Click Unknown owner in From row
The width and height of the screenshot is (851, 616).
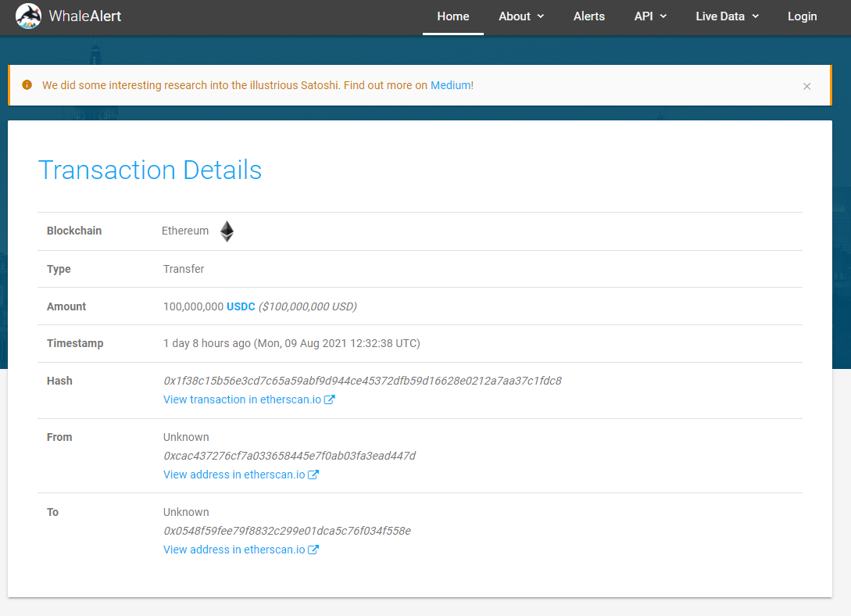[186, 438]
